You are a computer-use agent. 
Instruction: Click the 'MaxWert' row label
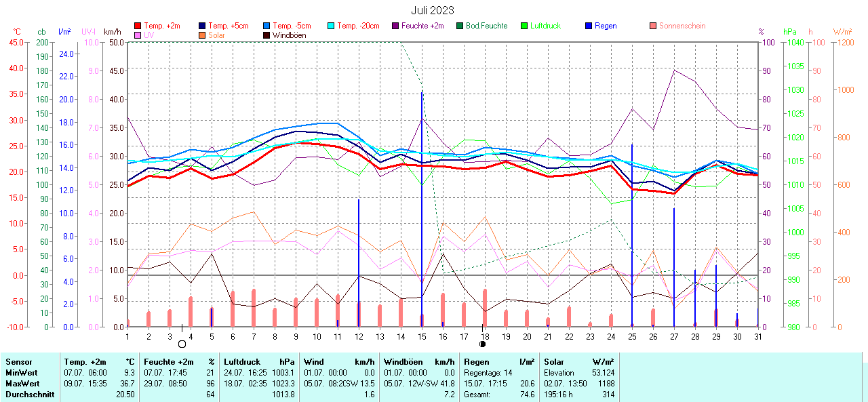(x=21, y=383)
